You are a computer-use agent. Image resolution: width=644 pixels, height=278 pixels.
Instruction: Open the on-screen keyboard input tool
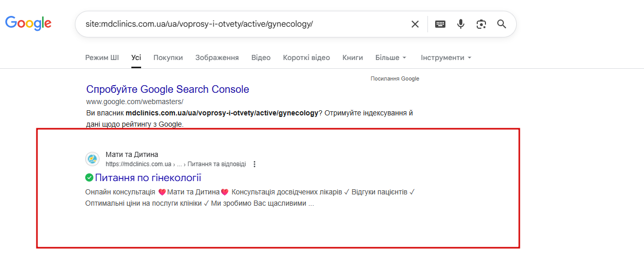click(x=440, y=24)
